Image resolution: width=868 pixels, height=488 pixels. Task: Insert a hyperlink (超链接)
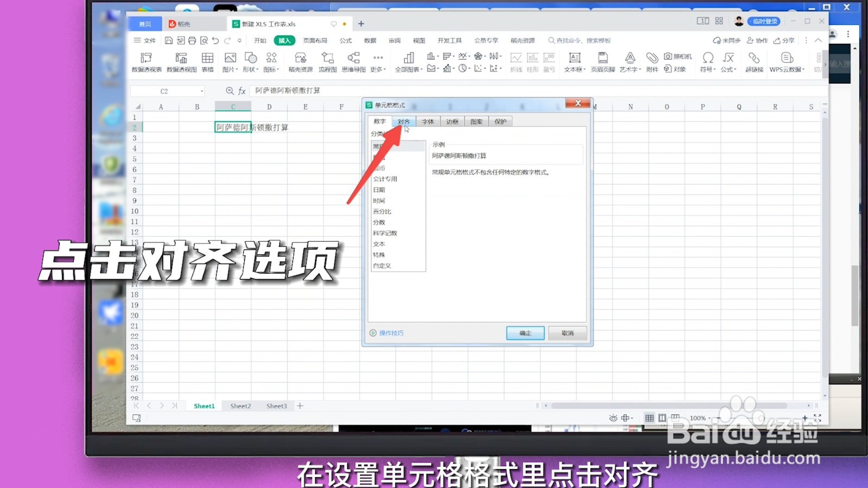[x=754, y=62]
